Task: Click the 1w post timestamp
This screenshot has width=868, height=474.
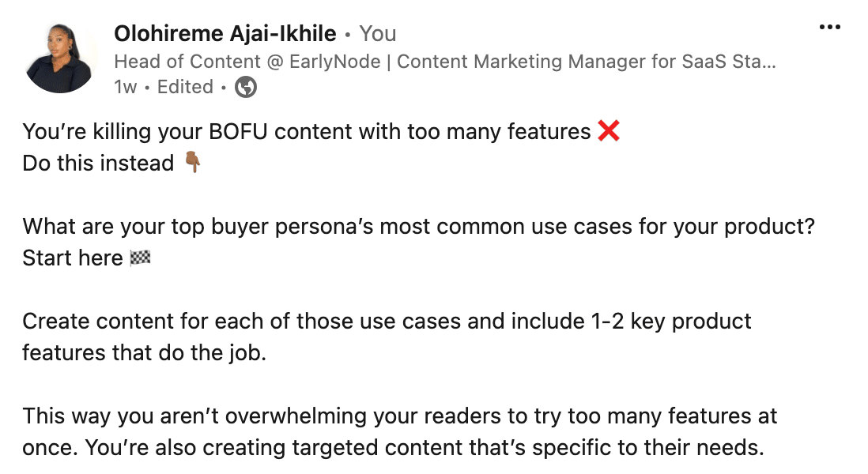Action: [125, 87]
